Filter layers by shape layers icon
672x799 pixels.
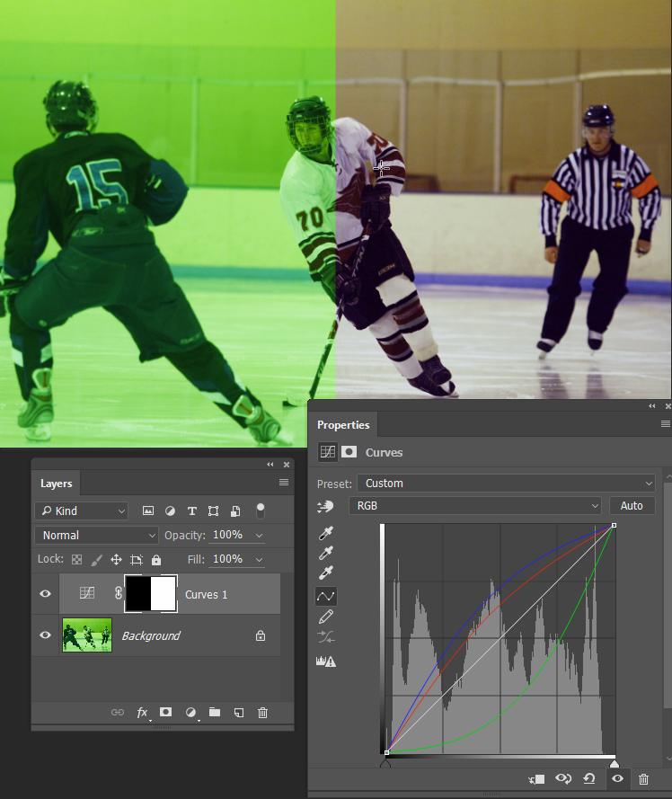tap(214, 510)
